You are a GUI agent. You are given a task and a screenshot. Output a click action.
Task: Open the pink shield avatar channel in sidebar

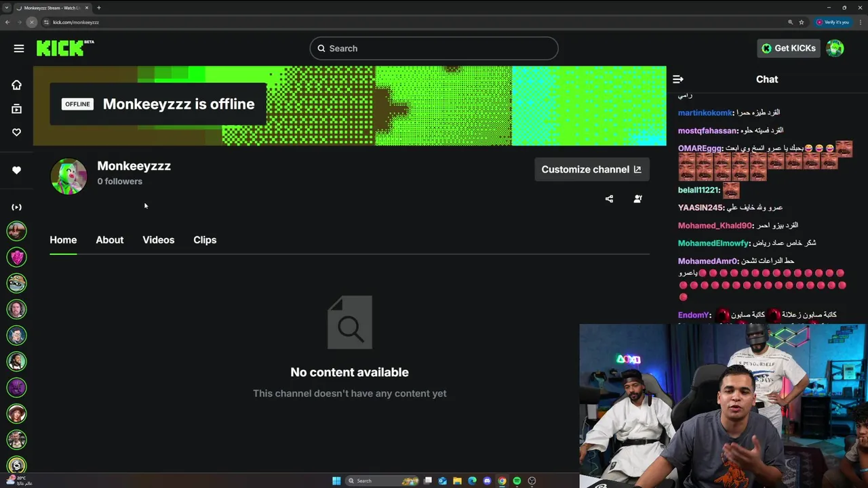pyautogui.click(x=17, y=257)
